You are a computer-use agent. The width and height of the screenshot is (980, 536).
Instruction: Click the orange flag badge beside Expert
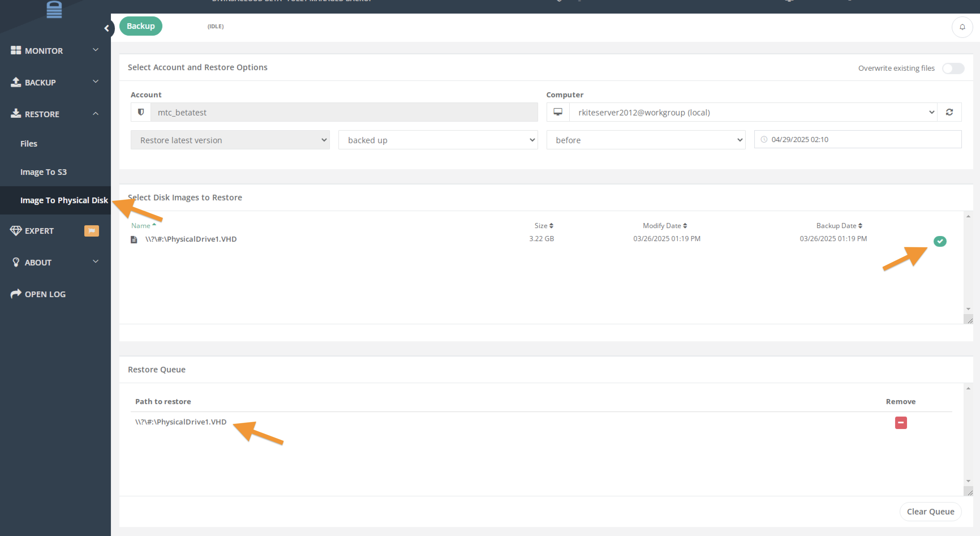[91, 231]
